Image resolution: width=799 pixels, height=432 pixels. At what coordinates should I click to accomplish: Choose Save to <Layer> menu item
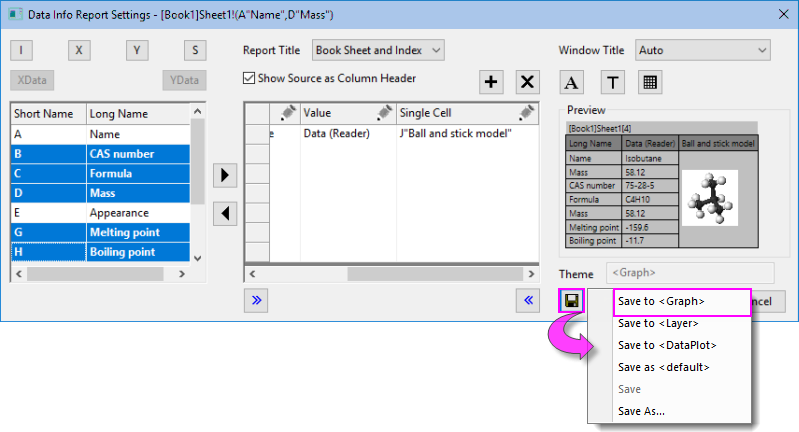[x=682, y=323]
